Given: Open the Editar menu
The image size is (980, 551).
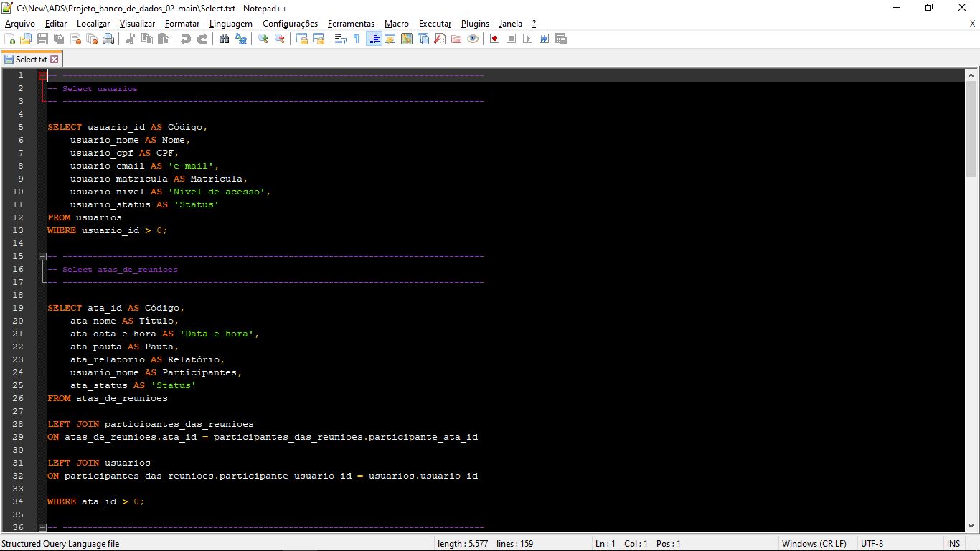Looking at the screenshot, I should click(56, 24).
